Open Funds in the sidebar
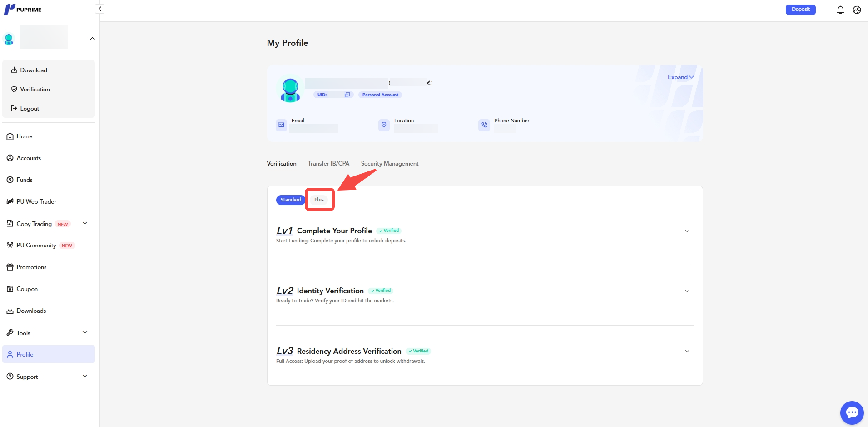The height and width of the screenshot is (427, 868). (49, 180)
